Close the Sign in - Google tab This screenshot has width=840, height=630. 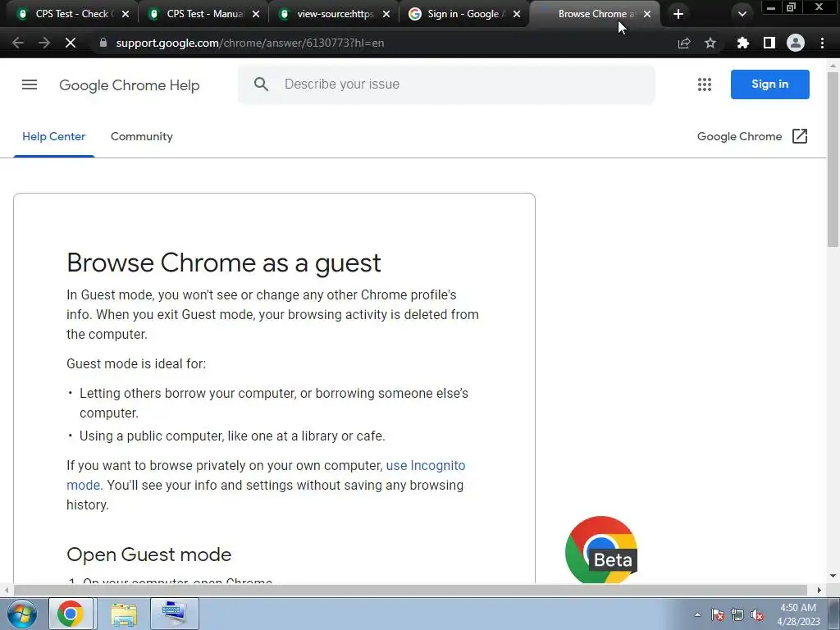[517, 14]
